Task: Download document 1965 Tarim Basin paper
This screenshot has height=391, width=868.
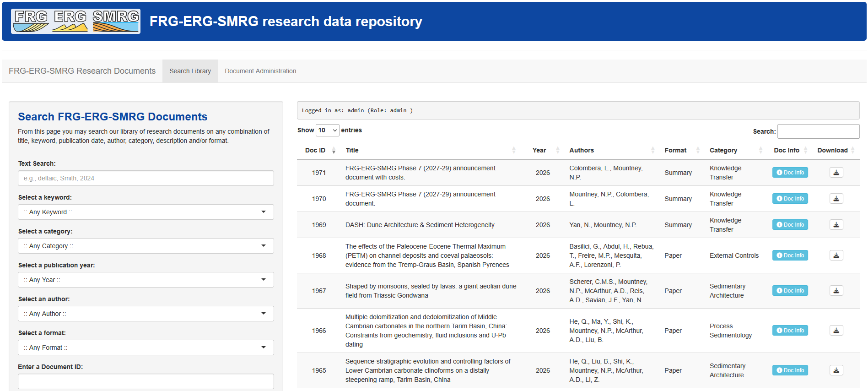Action: pos(836,370)
